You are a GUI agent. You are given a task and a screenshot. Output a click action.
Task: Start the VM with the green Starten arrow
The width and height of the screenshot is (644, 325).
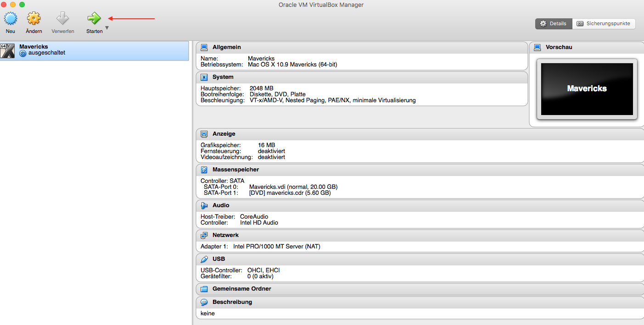pos(94,19)
